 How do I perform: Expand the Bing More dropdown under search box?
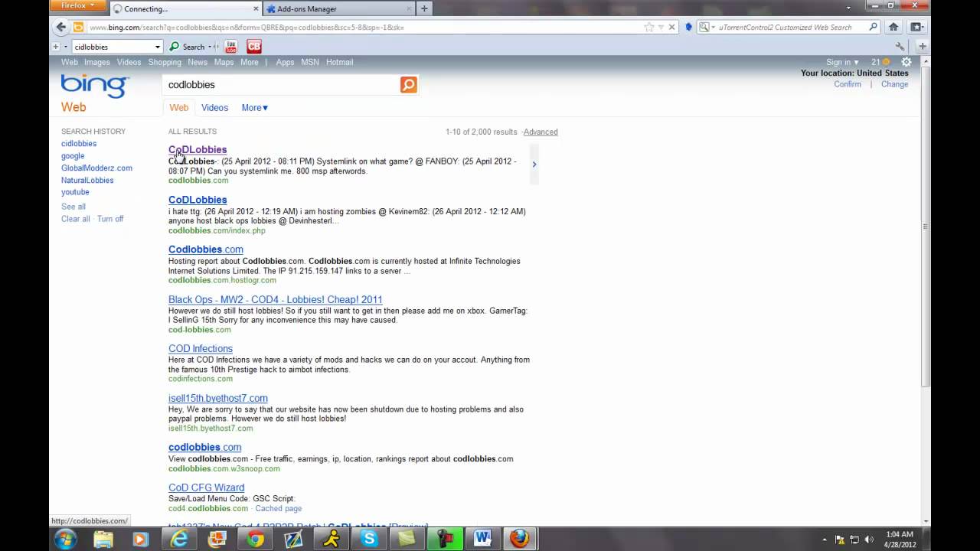click(x=255, y=108)
